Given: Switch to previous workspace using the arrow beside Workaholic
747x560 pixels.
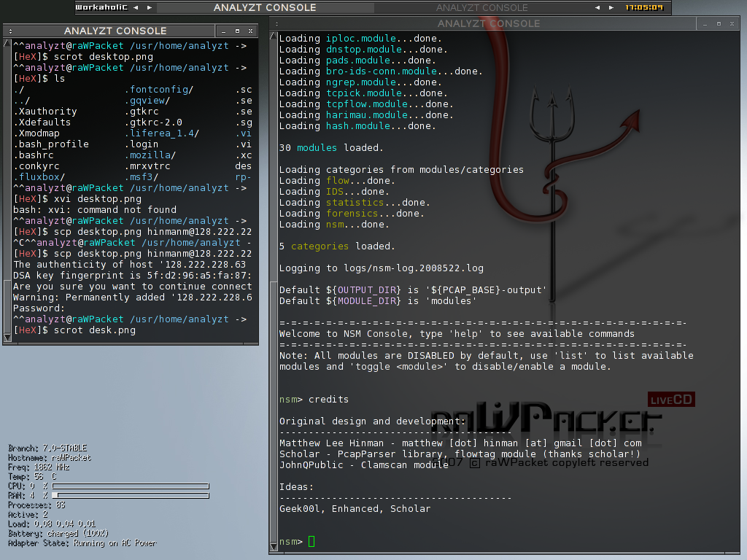Looking at the screenshot, I should click(136, 7).
